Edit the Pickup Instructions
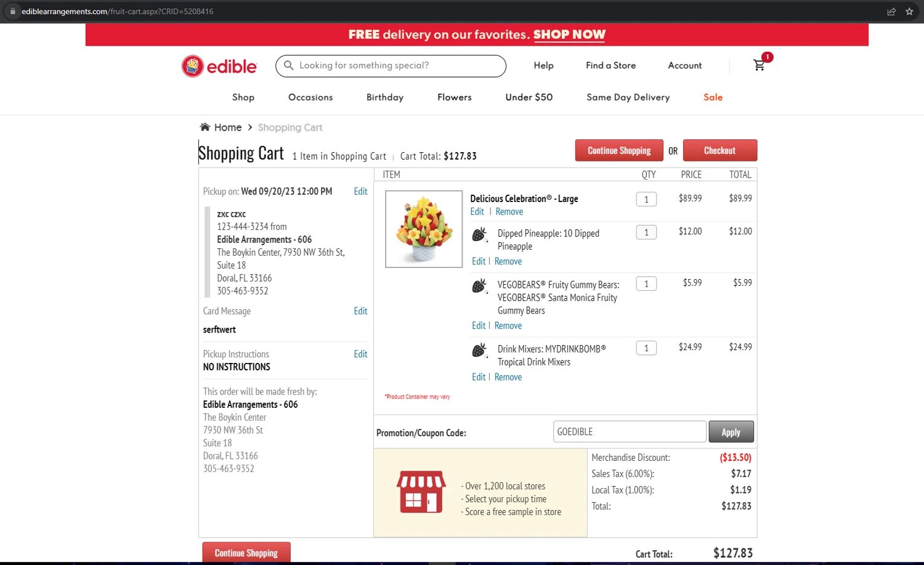The width and height of the screenshot is (924, 565). pyautogui.click(x=360, y=354)
